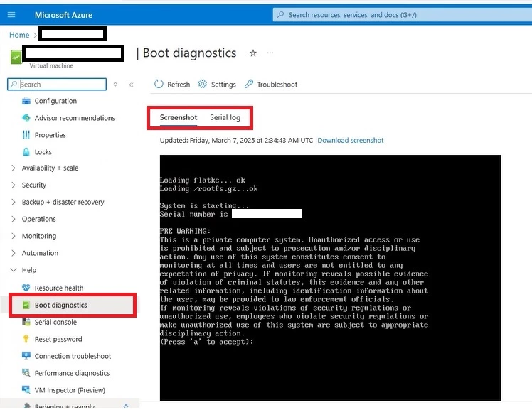Click the Resource health heart icon
This screenshot has width=532, height=410.
coord(26,288)
